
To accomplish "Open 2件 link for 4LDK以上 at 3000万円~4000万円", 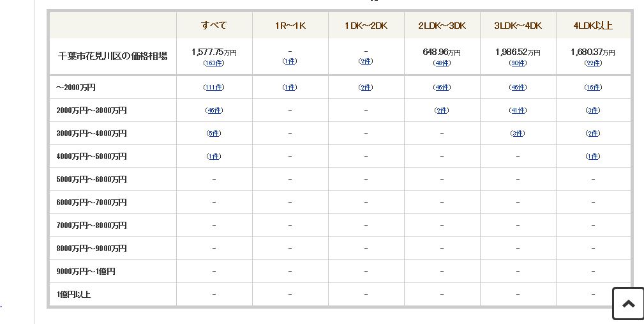I will [x=593, y=133].
